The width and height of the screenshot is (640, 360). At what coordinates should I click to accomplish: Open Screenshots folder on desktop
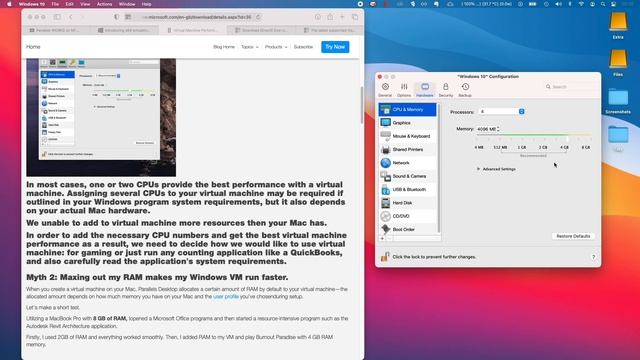618,101
